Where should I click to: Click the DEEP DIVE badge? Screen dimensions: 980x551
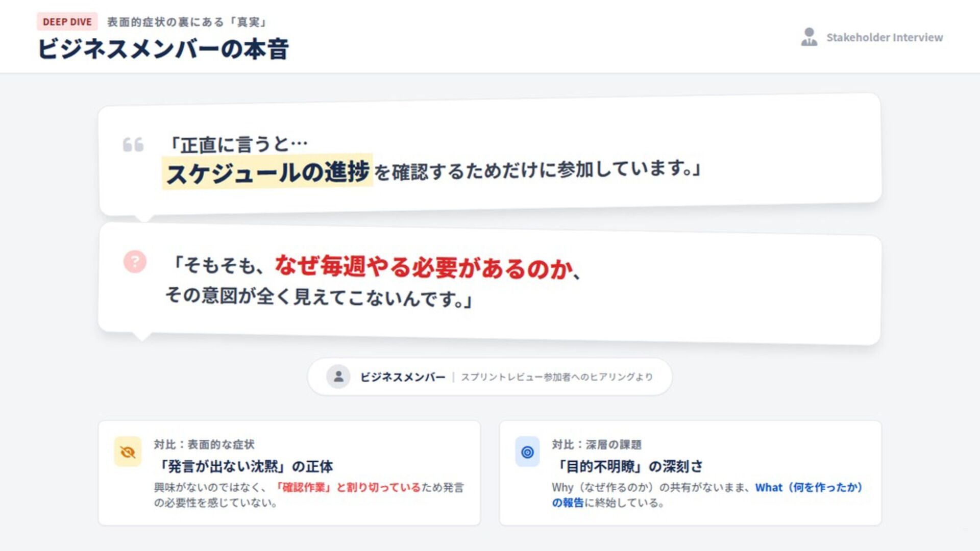click(x=67, y=22)
